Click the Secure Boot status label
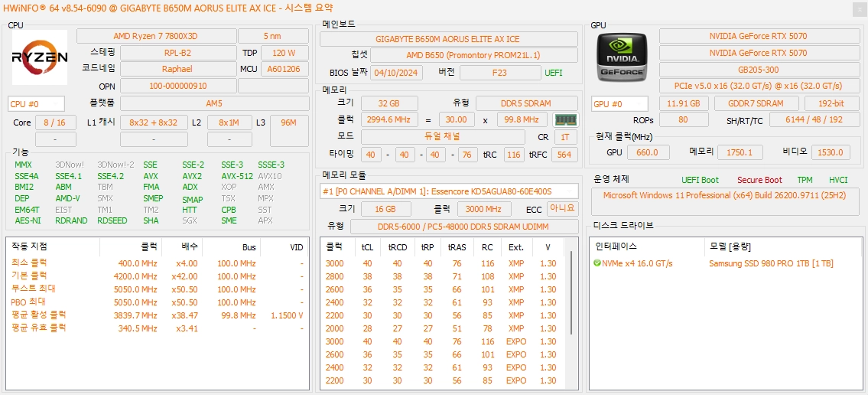 point(759,180)
